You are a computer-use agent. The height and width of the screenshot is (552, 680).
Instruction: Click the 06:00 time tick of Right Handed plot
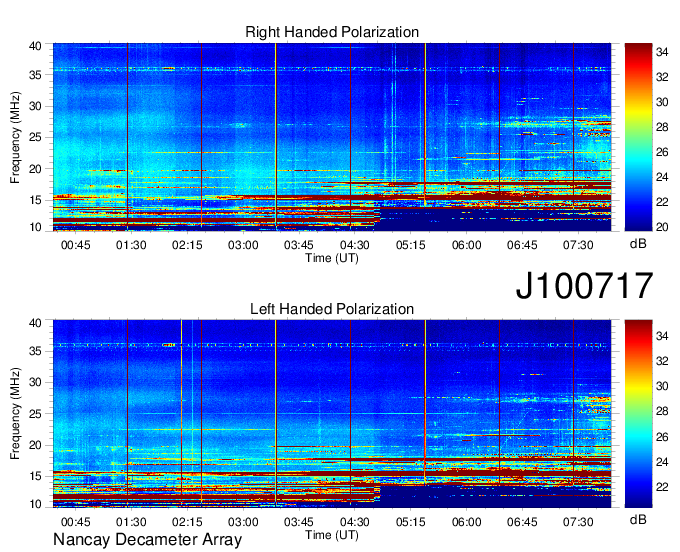[x=466, y=245]
